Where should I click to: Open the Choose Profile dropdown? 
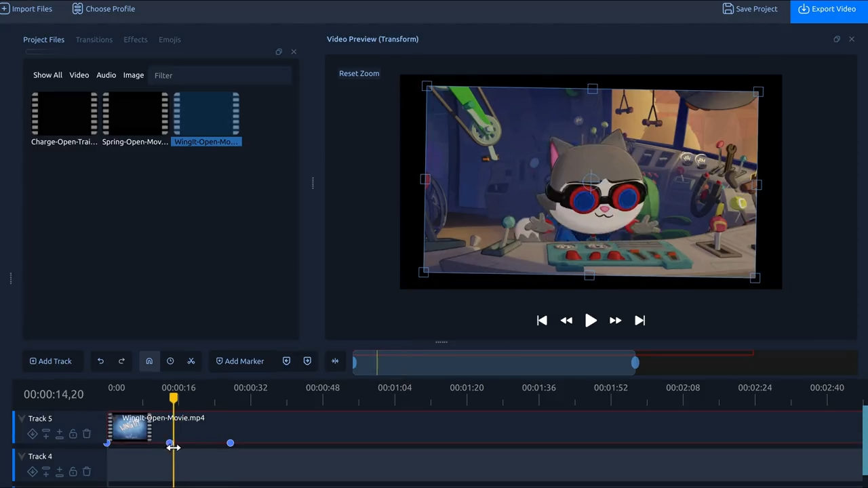coord(103,9)
